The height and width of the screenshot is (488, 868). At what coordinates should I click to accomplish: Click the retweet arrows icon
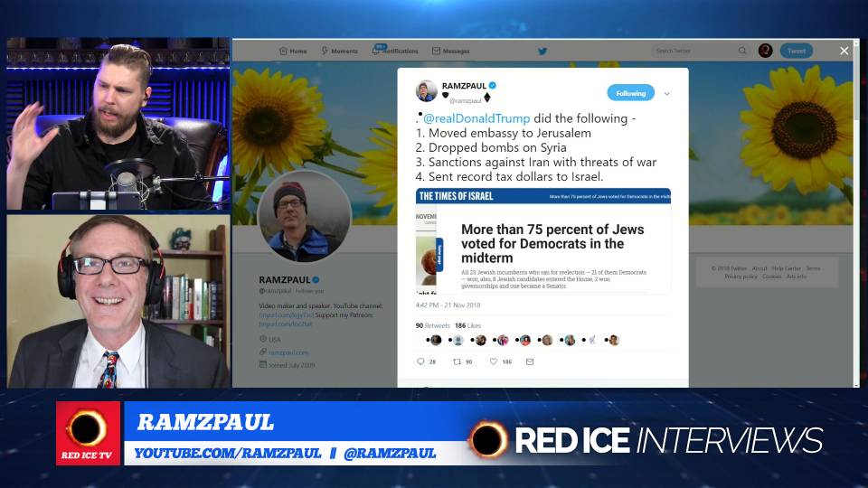(457, 361)
